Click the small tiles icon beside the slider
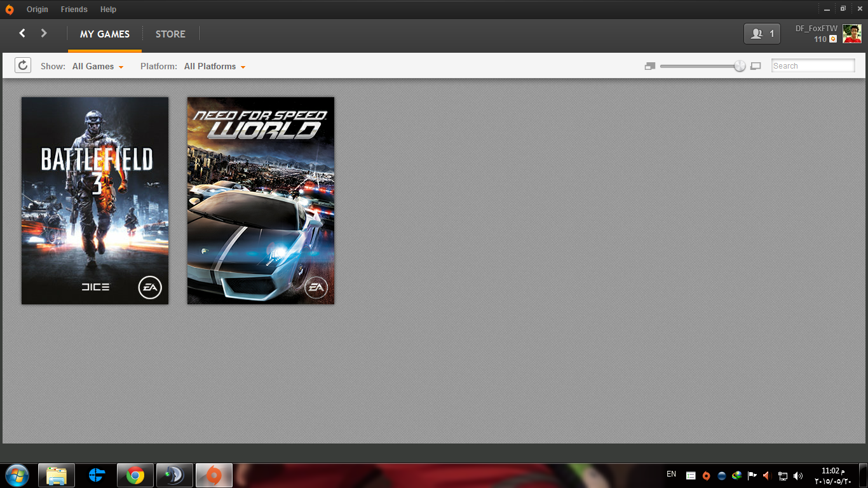This screenshot has height=488, width=868. point(649,66)
